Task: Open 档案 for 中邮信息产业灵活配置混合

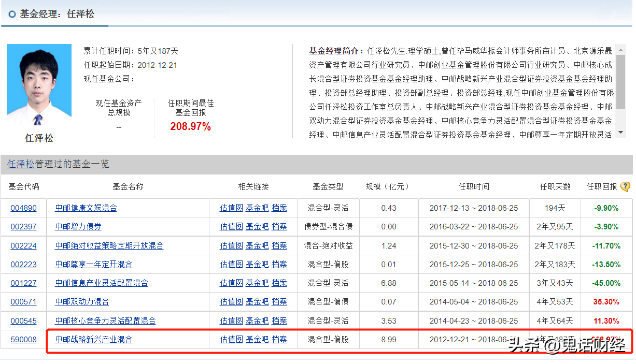Action: [279, 283]
